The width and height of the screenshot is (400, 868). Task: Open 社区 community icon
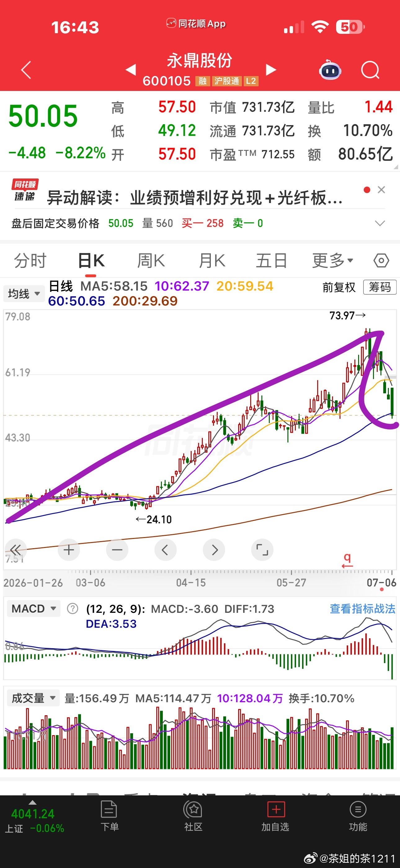click(x=193, y=816)
